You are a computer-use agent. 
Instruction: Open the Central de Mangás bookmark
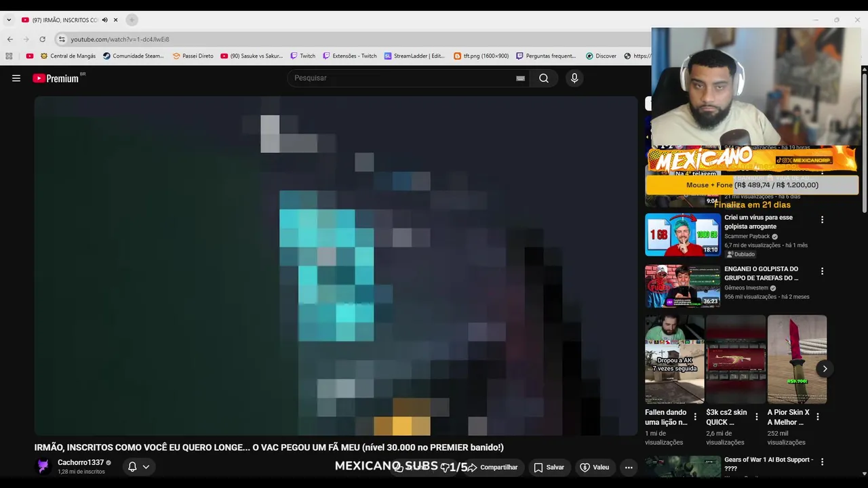68,56
